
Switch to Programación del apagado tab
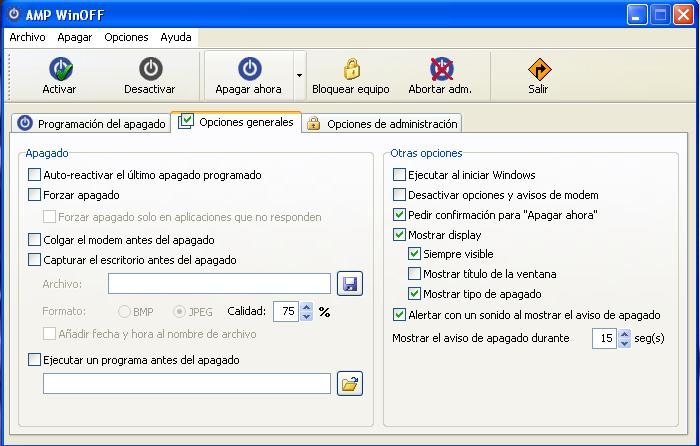91,124
